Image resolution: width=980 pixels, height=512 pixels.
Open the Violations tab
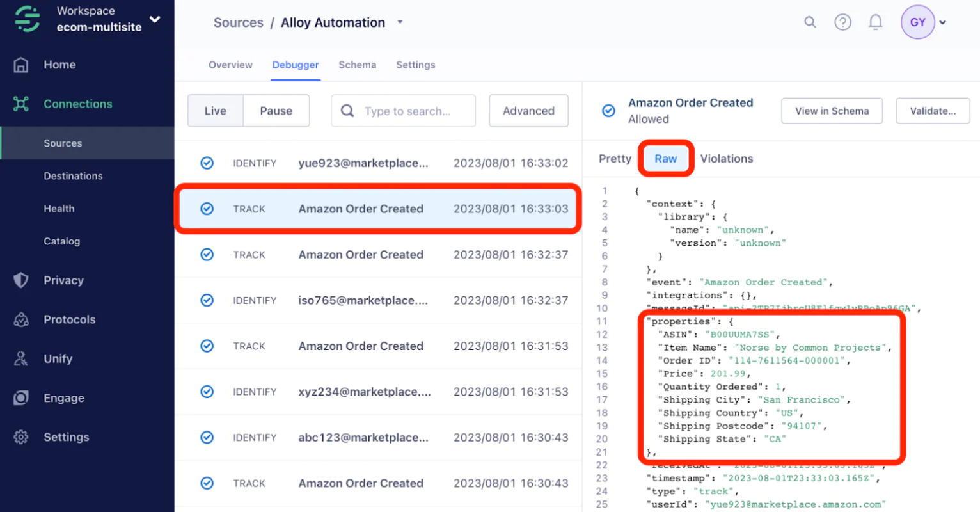coord(727,159)
